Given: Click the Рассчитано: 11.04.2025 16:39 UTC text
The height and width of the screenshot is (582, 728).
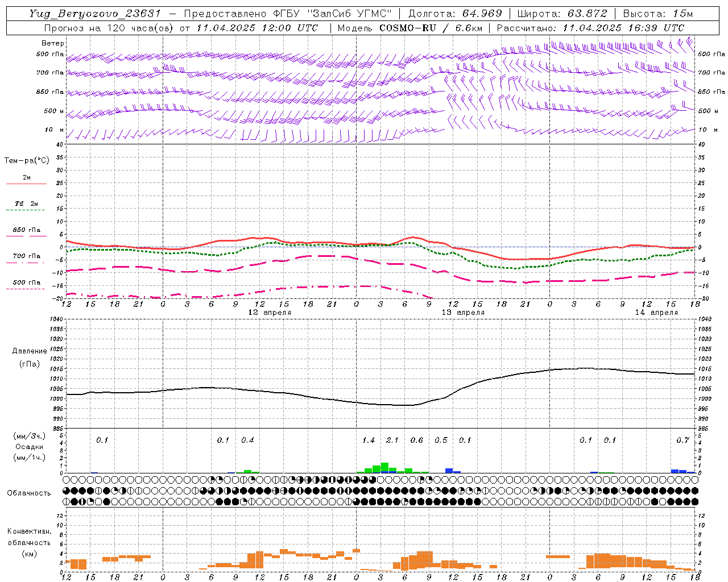Looking at the screenshot, I should pyautogui.click(x=590, y=28).
